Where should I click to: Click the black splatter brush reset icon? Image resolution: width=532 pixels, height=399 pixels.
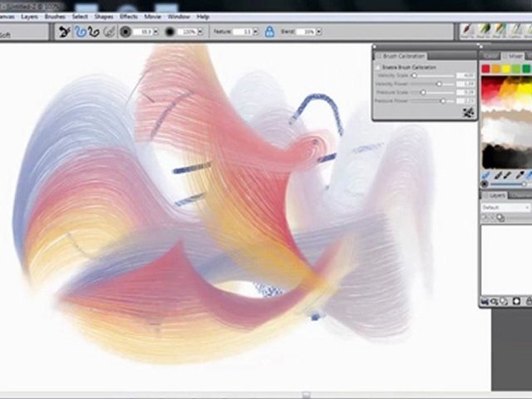[x=64, y=32]
